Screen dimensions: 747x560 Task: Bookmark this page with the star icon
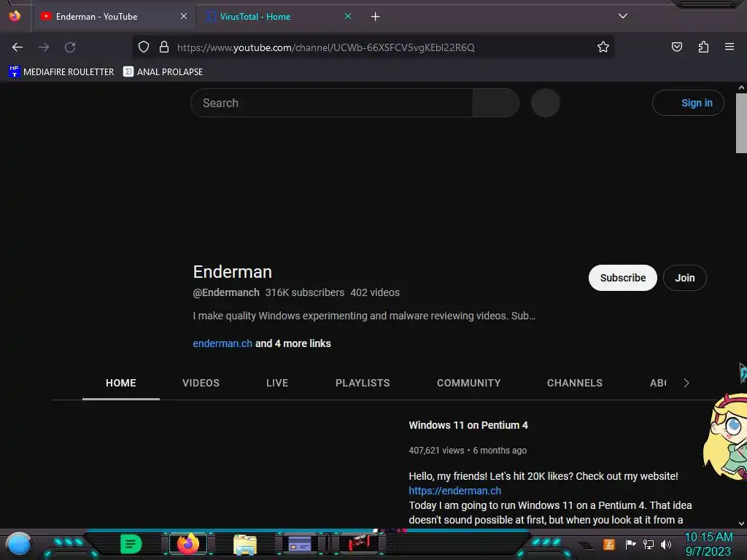coord(603,47)
